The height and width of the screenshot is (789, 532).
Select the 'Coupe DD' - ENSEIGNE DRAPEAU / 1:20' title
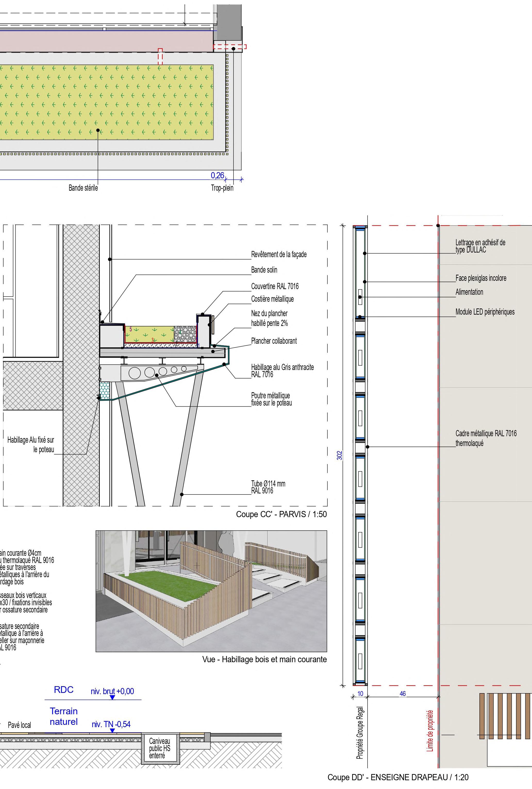[398, 777]
